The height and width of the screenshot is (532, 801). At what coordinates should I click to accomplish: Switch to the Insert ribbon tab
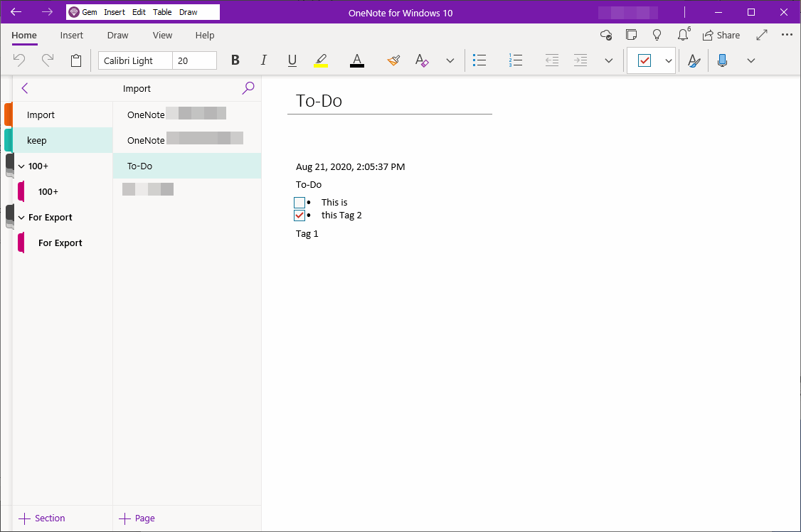(x=72, y=36)
